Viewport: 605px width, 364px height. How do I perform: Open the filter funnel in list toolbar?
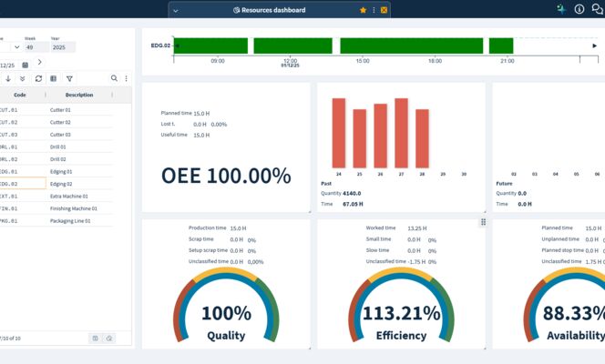click(69, 79)
